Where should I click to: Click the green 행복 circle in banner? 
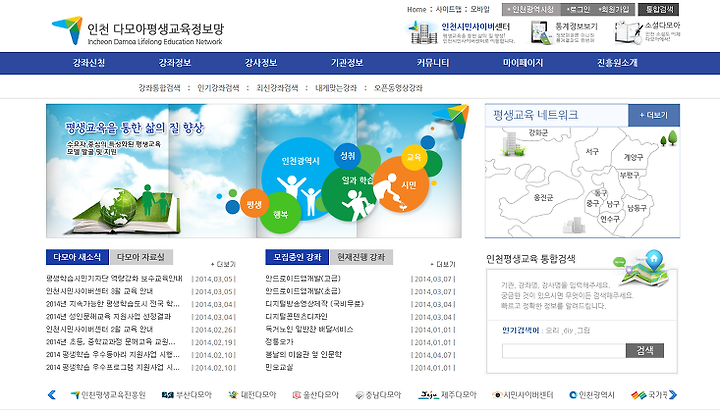point(280,213)
